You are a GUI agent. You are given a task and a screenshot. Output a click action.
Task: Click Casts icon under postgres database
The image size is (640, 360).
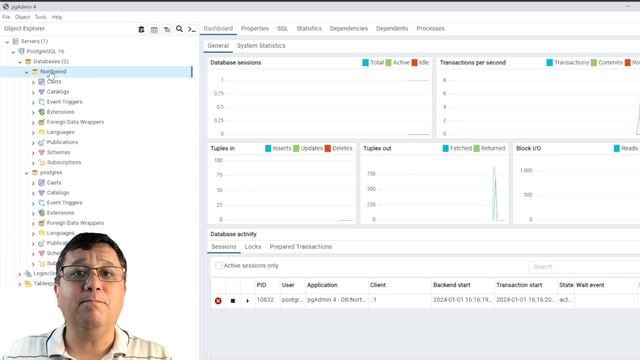(42, 182)
